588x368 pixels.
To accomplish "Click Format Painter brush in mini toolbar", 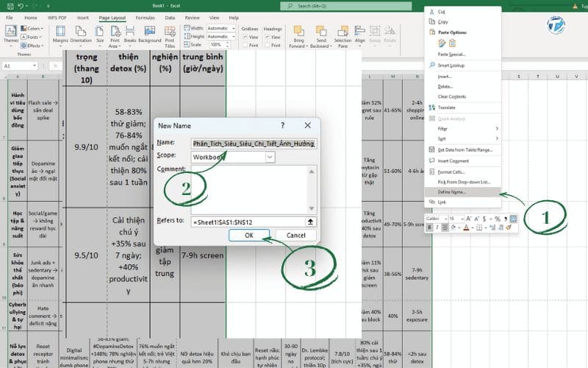I will [509, 227].
